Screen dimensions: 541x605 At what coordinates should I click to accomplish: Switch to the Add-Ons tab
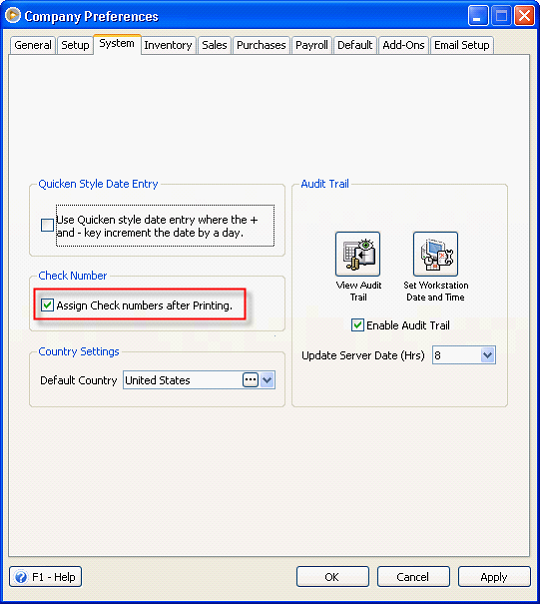(x=404, y=45)
